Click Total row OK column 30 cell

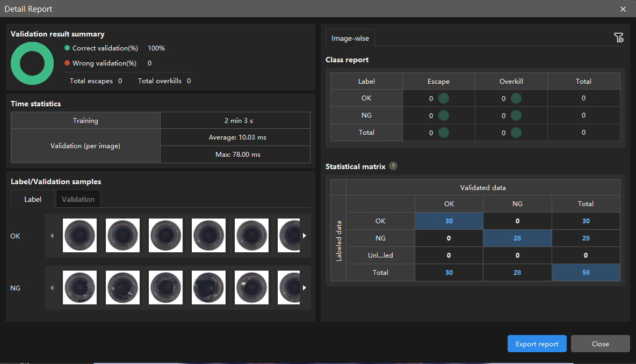coord(449,272)
